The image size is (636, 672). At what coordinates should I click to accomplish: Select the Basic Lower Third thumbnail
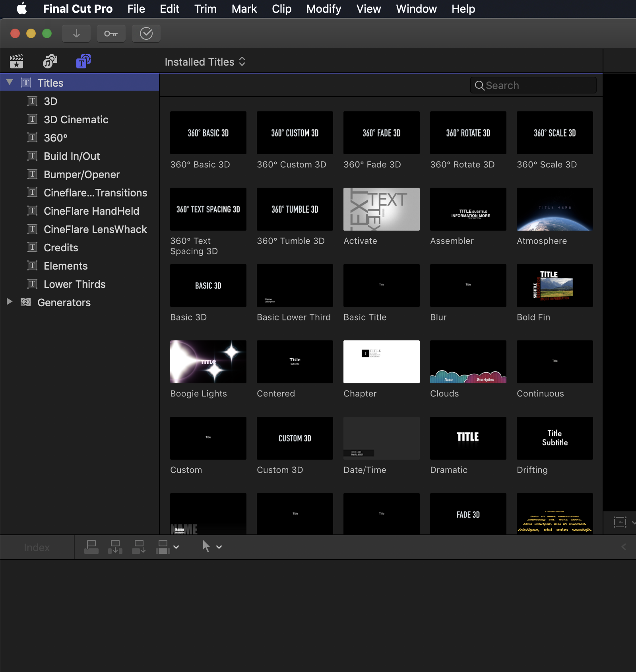point(295,286)
